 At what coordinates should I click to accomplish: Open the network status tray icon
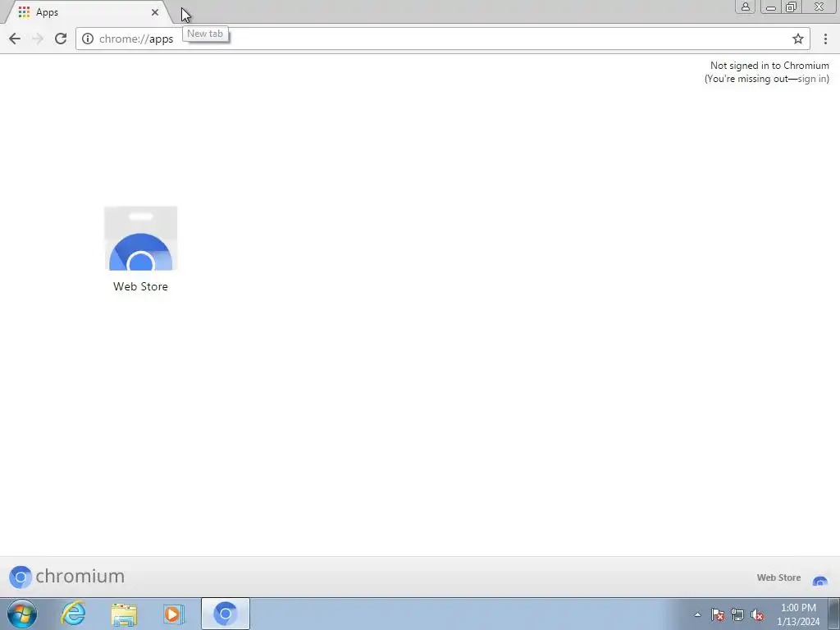tap(737, 614)
